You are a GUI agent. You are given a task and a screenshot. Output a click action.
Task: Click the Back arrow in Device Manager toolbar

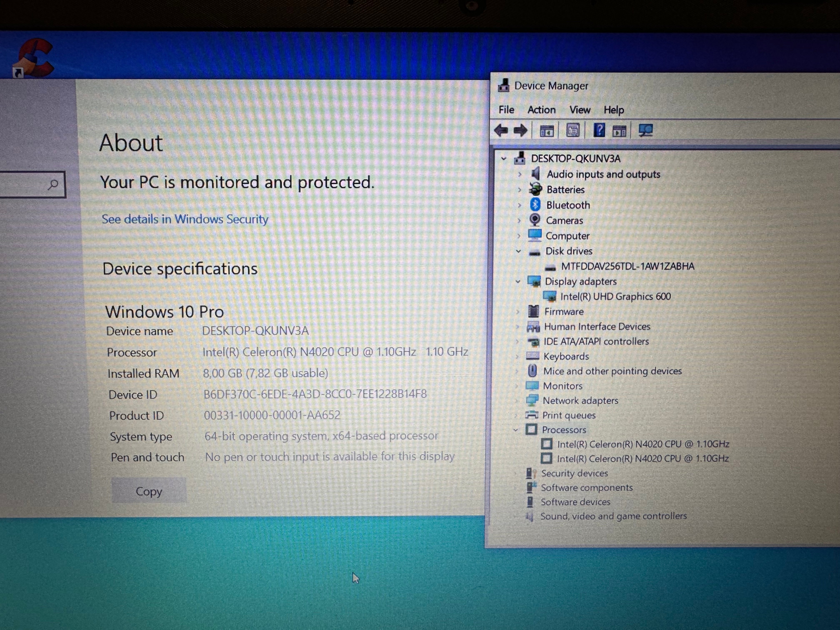pos(501,131)
